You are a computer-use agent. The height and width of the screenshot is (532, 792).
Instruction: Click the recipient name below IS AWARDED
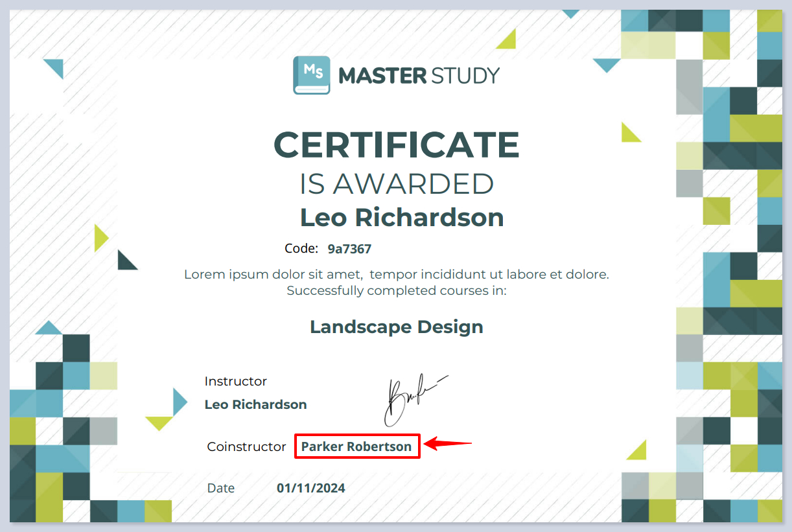pos(401,218)
